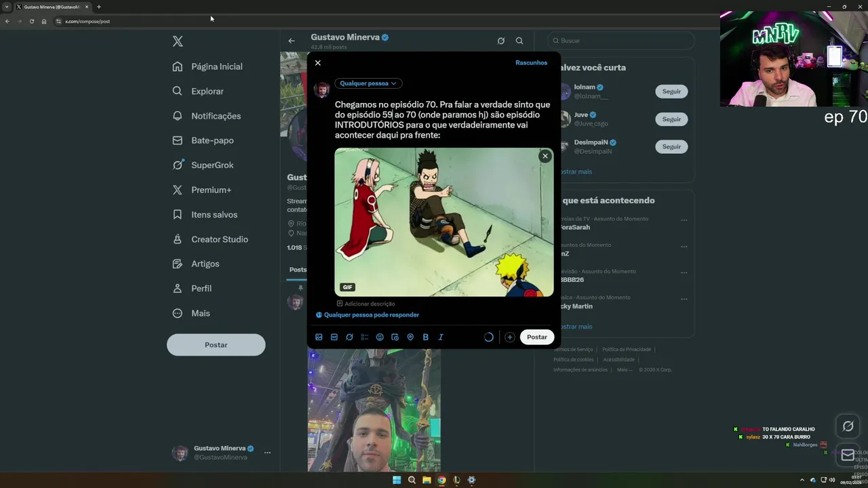868x488 pixels.
Task: Open Creator Studio in sidebar
Action: coord(210,239)
